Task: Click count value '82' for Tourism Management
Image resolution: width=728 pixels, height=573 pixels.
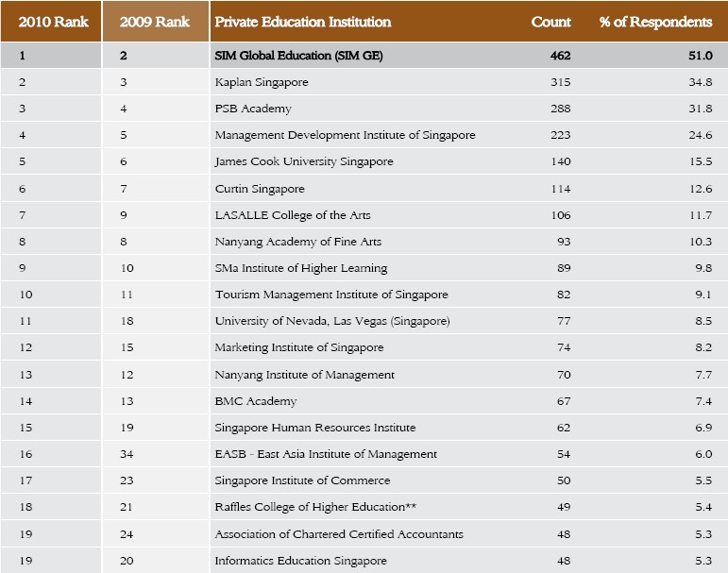Action: tap(564, 295)
